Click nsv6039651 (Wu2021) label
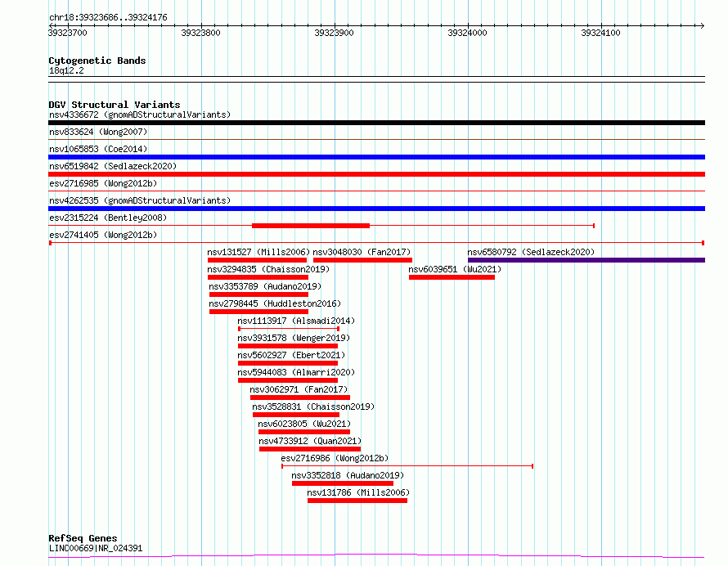This screenshot has width=728, height=566. (455, 269)
